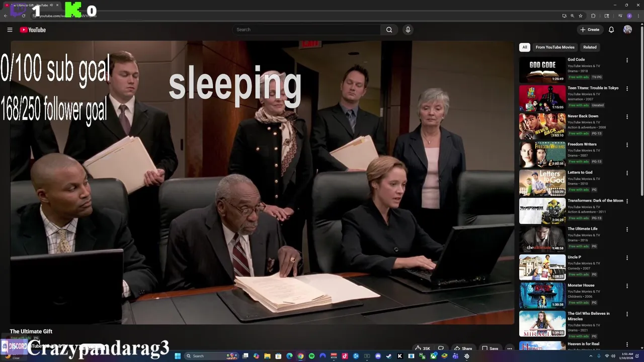Click the Heaven is for Real title
The height and width of the screenshot is (362, 644).
(x=583, y=344)
